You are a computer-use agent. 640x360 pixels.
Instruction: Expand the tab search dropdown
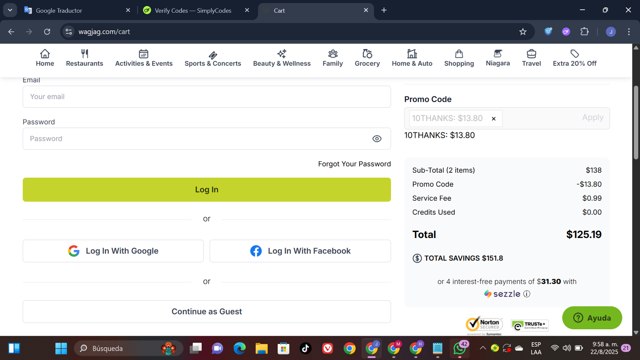point(10,10)
